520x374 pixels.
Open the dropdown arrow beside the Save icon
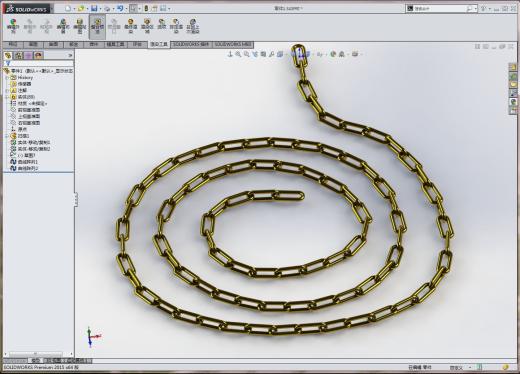click(100, 9)
